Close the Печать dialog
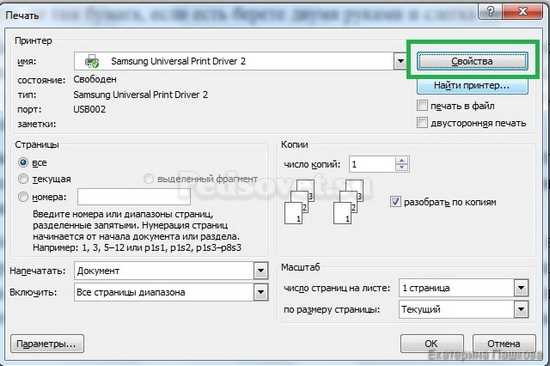This screenshot has height=366, width=550. (523, 12)
